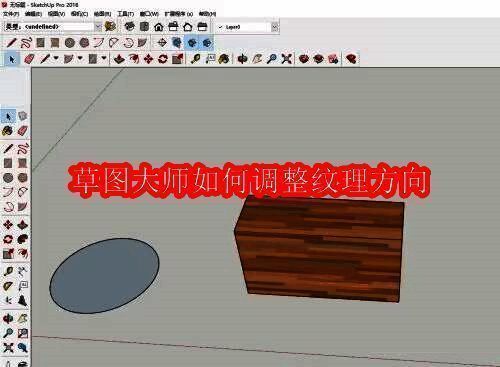Viewport: 500px width, 367px height.
Task: Select the Pan tool in top toolbar
Action: click(x=257, y=59)
